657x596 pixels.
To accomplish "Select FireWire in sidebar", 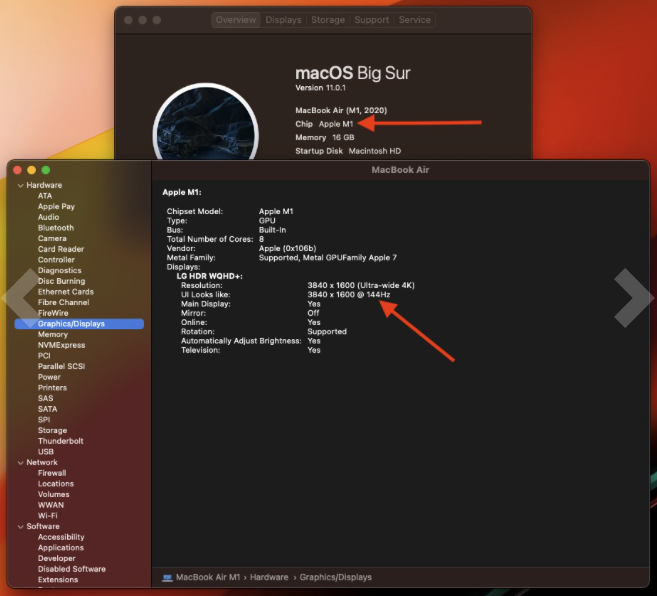I will [53, 313].
